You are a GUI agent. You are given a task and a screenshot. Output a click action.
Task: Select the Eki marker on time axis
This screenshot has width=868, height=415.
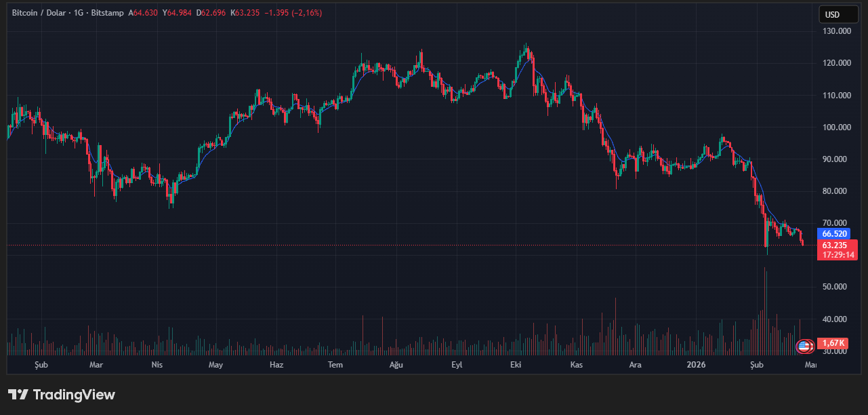coord(516,365)
